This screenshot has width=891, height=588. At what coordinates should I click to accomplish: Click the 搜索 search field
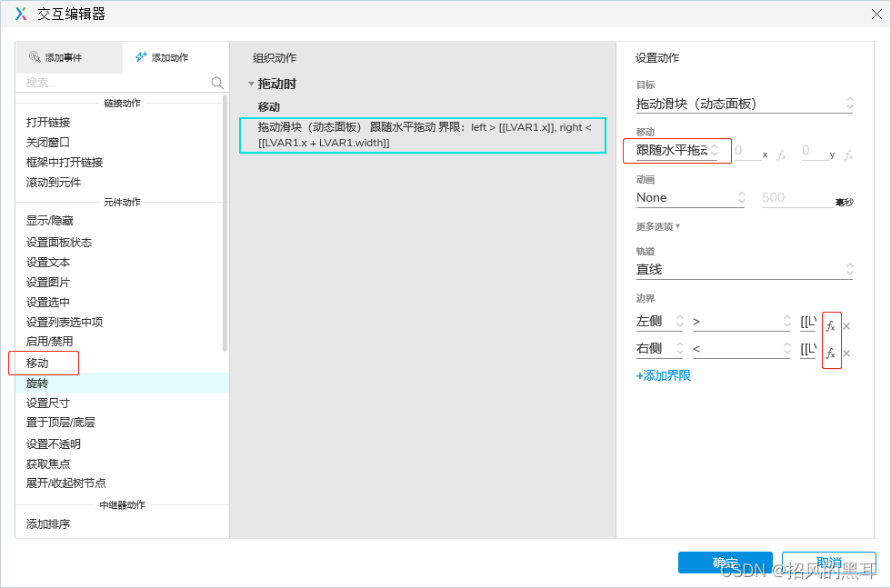click(115, 83)
